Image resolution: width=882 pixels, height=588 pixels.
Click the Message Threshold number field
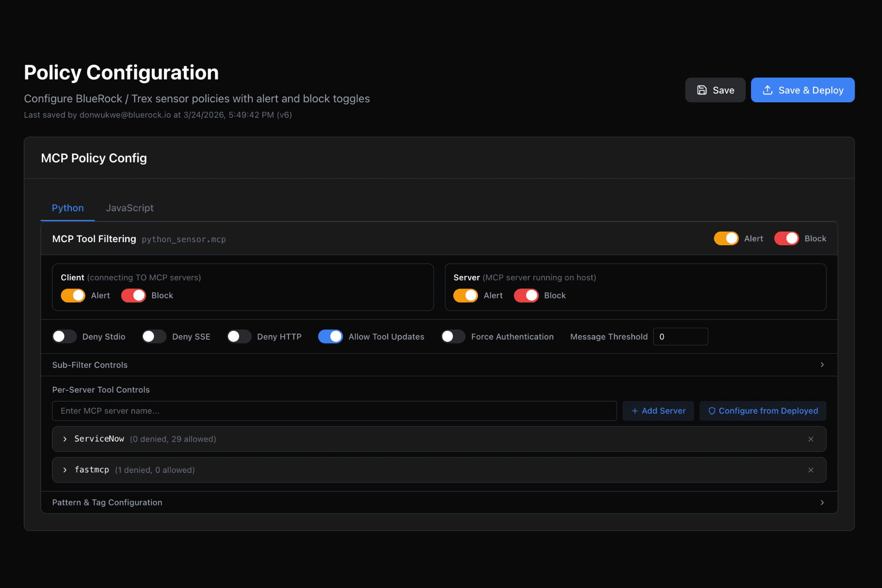680,337
